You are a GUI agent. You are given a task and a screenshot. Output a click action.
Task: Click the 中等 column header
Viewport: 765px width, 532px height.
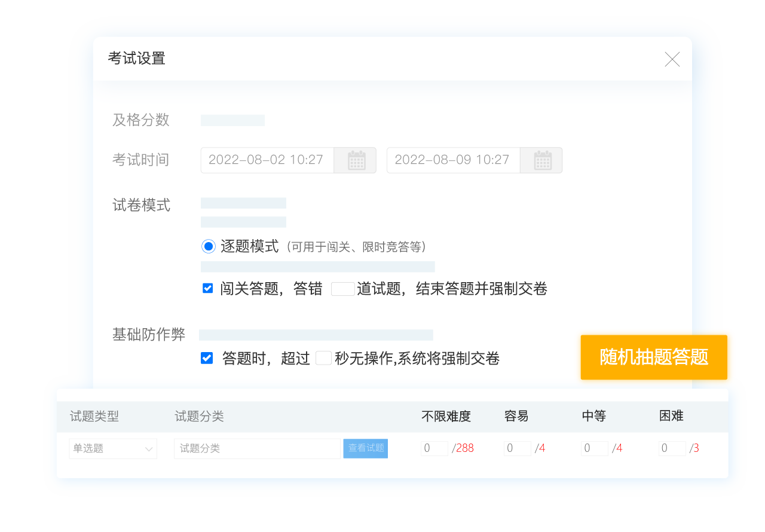point(594,417)
